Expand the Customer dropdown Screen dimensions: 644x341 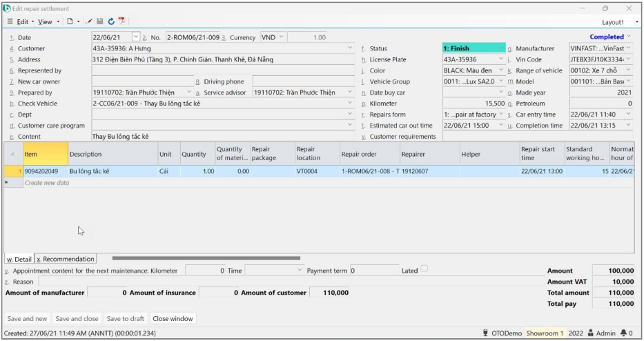tap(349, 48)
